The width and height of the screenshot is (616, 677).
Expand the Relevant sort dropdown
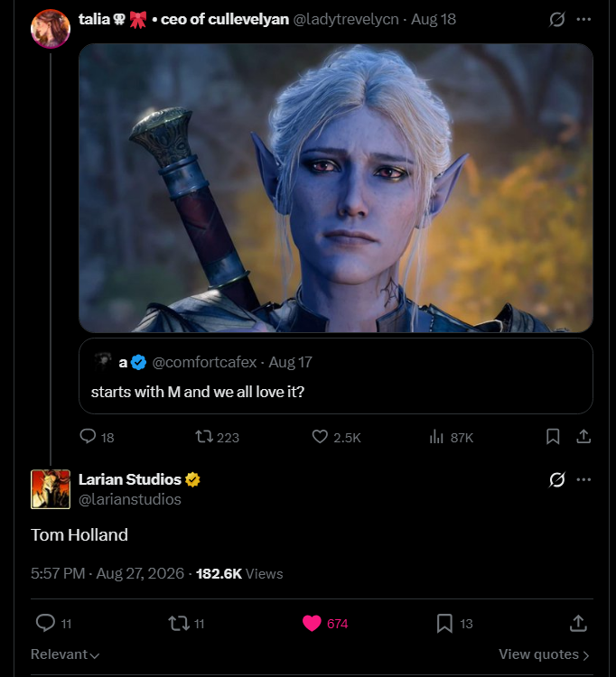point(65,654)
